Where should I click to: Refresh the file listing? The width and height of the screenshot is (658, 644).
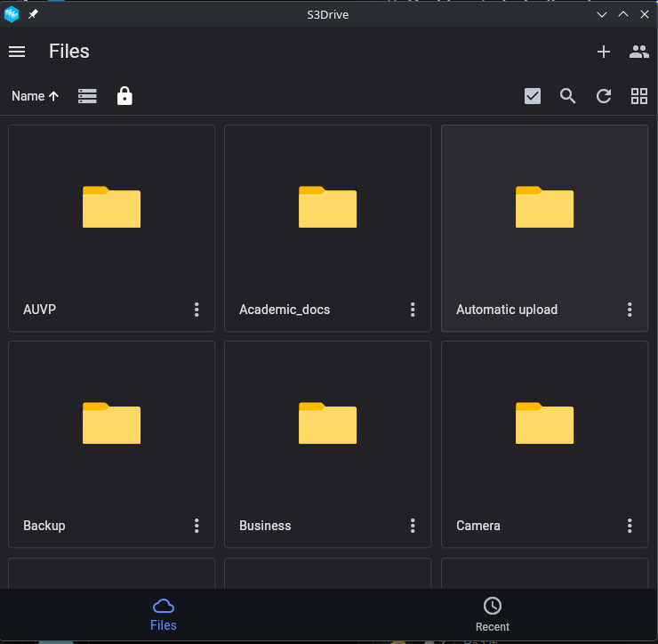[604, 96]
